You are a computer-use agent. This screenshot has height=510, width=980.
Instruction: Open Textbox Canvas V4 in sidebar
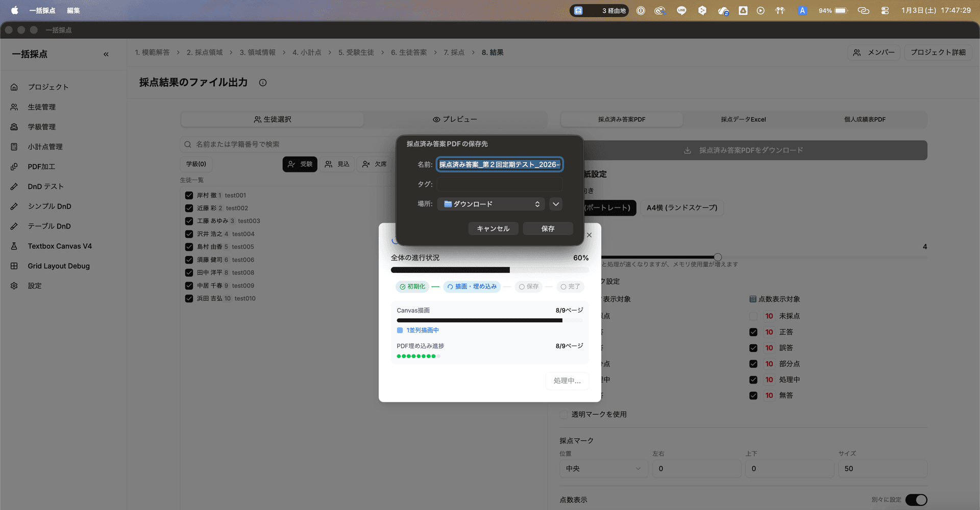click(x=59, y=246)
